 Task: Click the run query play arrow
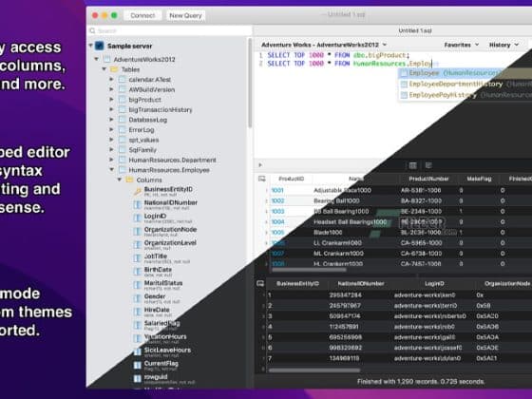coord(260,165)
